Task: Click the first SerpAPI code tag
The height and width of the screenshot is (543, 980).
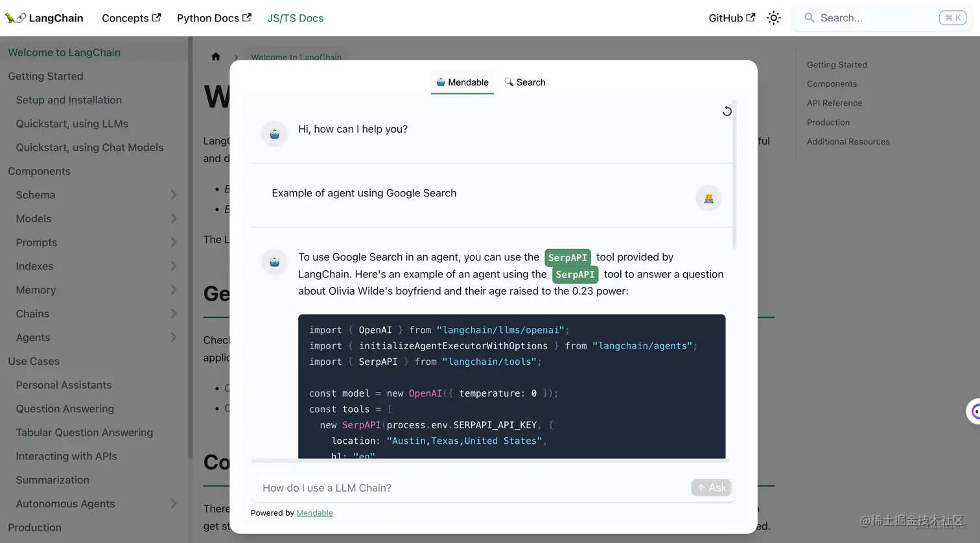Action: (568, 258)
